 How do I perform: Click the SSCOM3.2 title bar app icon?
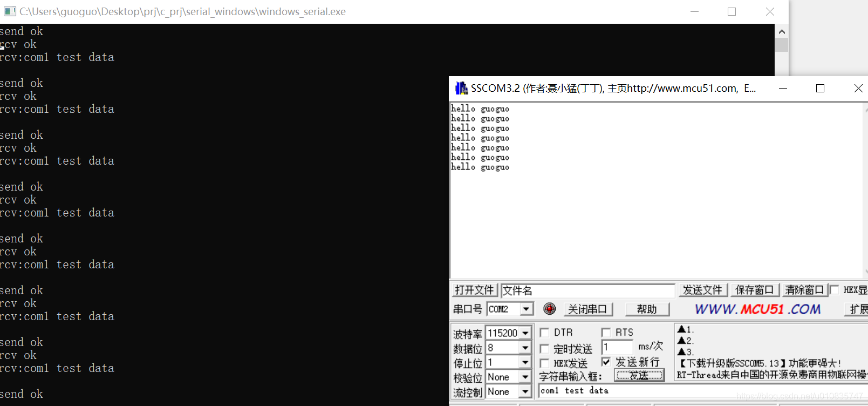point(461,88)
